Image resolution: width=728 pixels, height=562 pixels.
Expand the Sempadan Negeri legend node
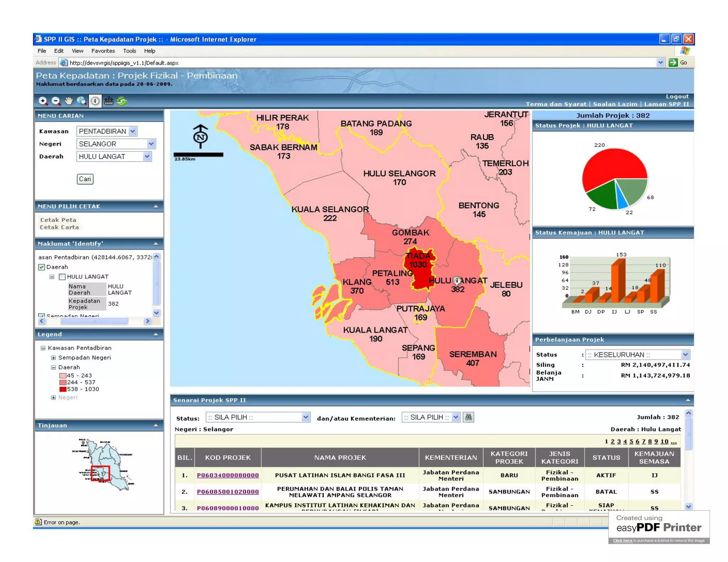pos(53,358)
